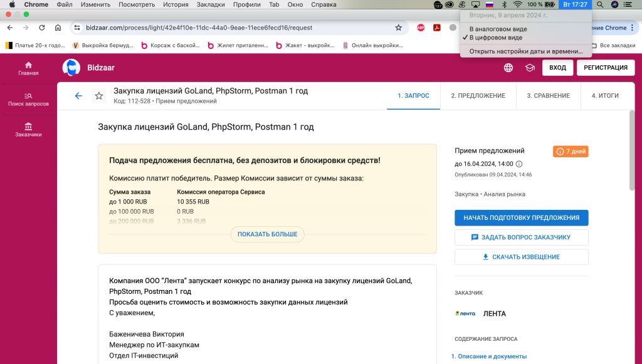Reload the Bidzaar page
The width and height of the screenshot is (642, 364).
[x=42, y=28]
